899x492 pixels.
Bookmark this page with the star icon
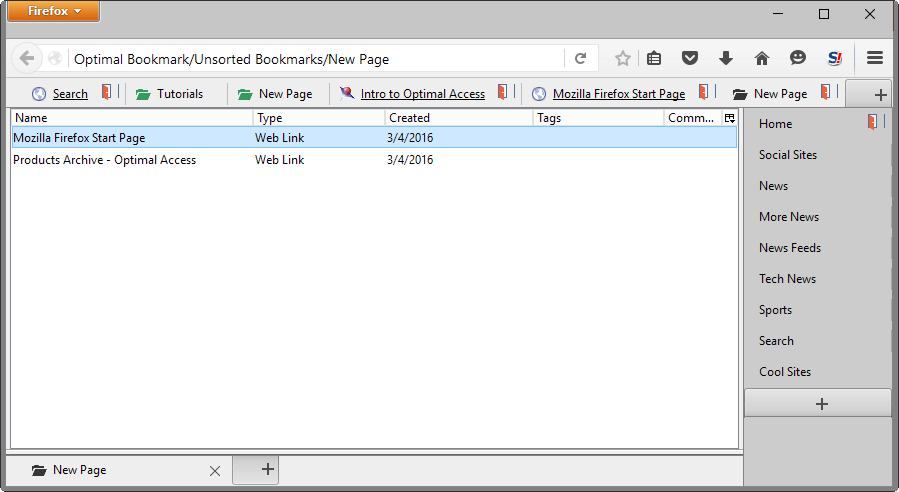(622, 59)
